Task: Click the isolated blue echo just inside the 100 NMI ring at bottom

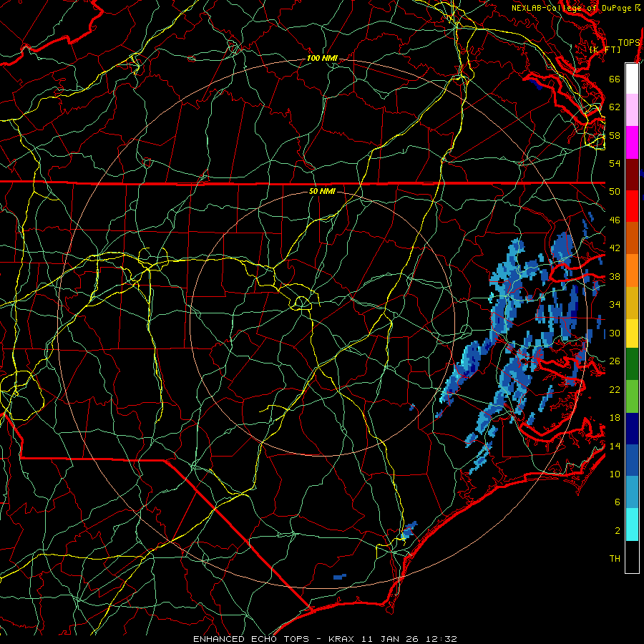Action: pos(340,577)
